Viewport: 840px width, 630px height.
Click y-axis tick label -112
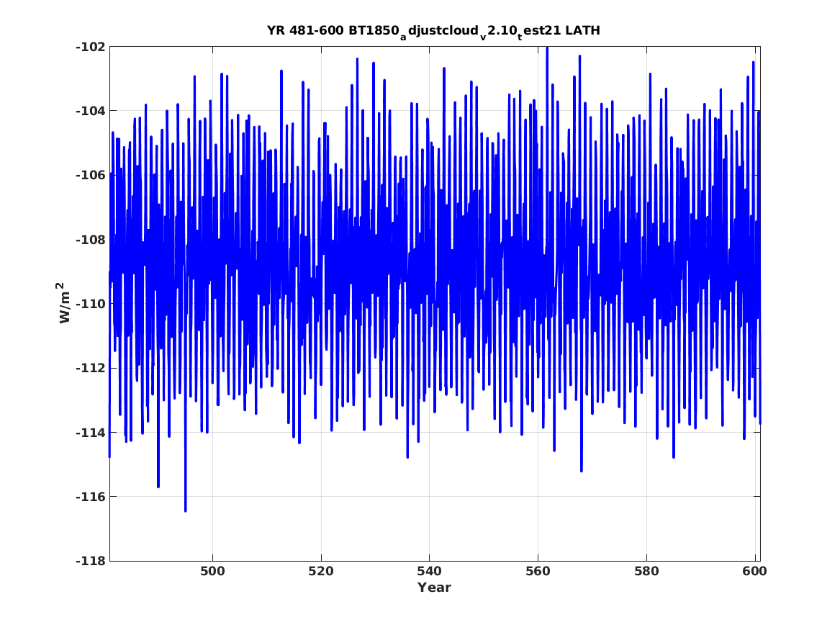91,368
